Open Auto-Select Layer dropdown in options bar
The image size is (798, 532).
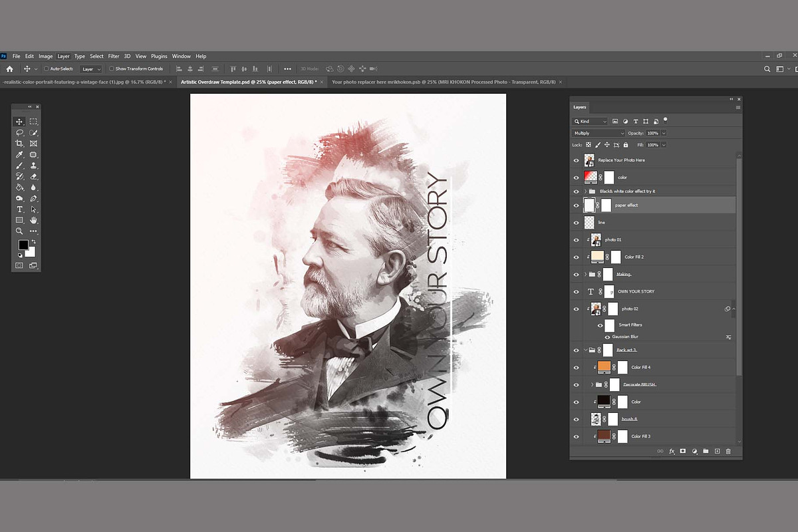tap(90, 68)
